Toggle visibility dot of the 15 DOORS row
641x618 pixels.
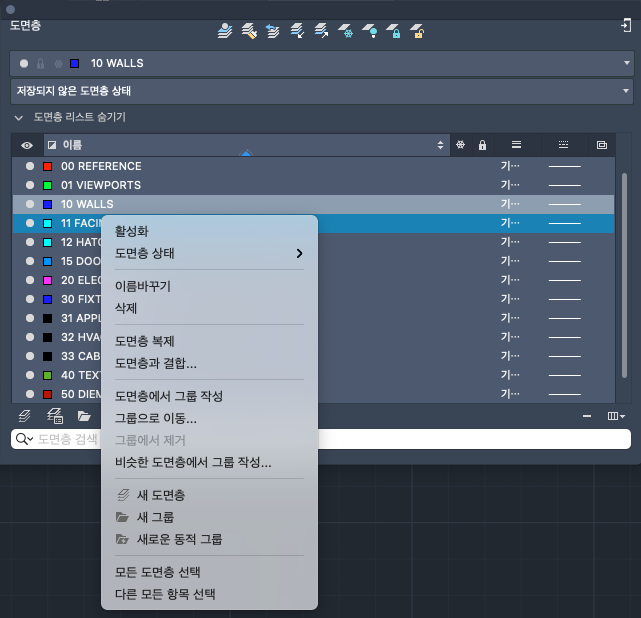(30, 261)
